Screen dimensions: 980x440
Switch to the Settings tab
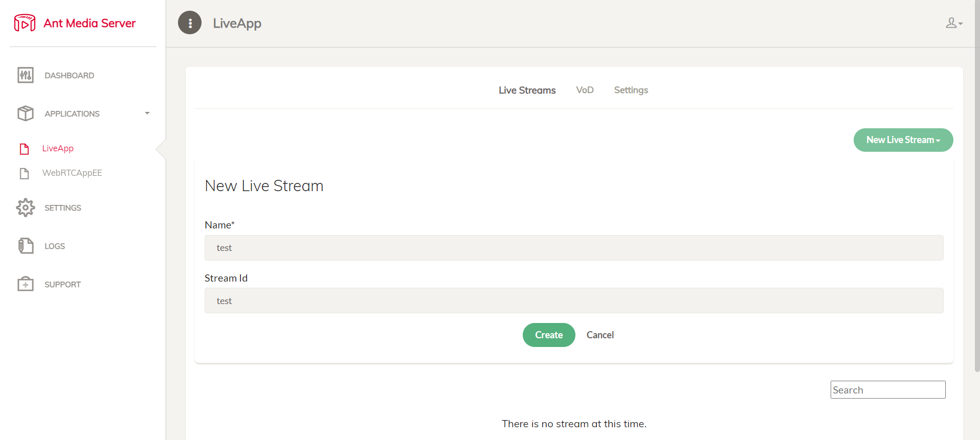631,90
